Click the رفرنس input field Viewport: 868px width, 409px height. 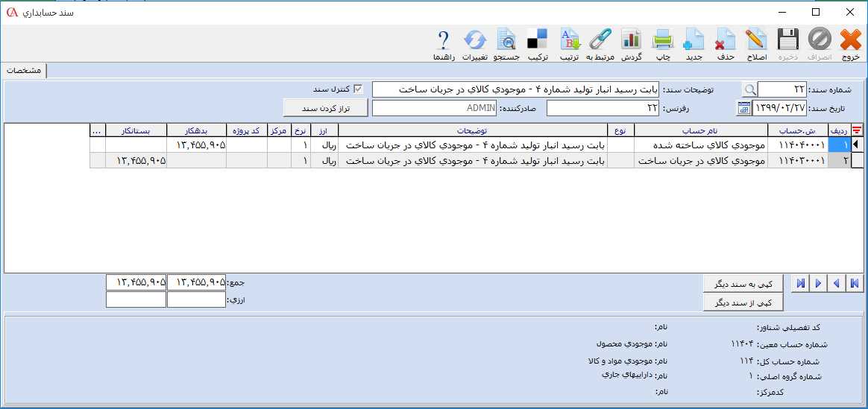click(603, 108)
